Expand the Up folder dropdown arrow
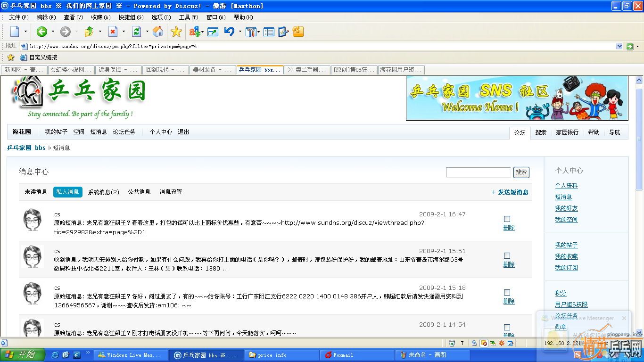Viewport: 644px width, 362px height. click(x=100, y=32)
